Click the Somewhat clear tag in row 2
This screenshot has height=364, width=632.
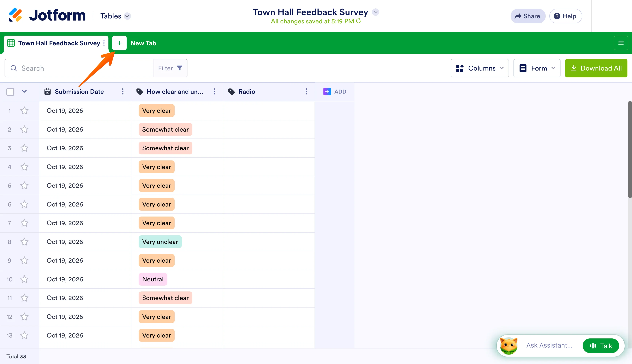click(165, 129)
